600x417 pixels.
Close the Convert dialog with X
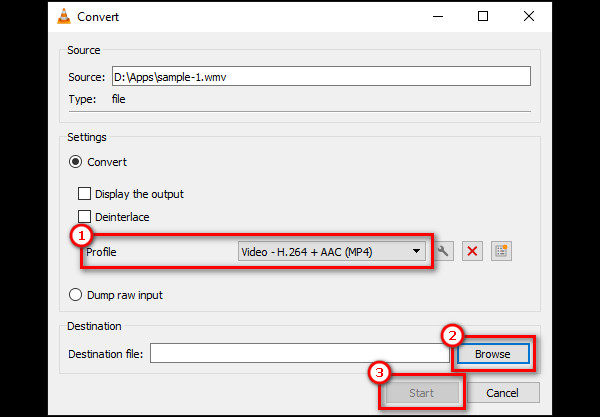click(x=529, y=16)
